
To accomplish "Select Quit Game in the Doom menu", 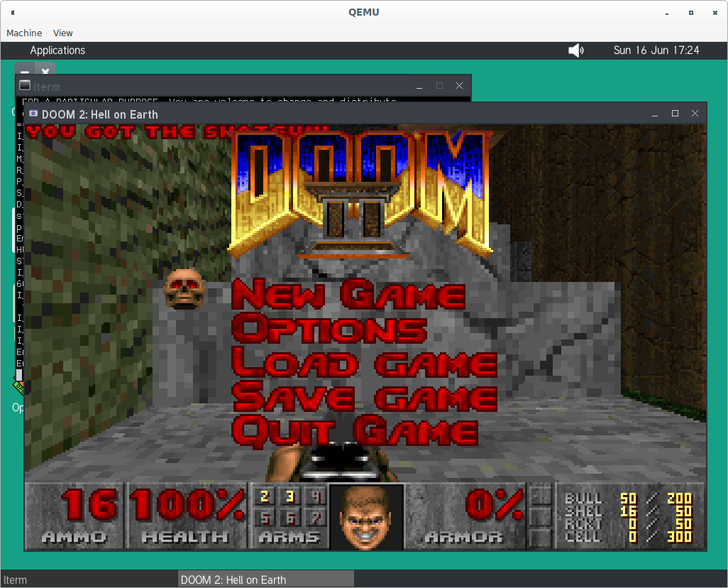I will pyautogui.click(x=355, y=431).
